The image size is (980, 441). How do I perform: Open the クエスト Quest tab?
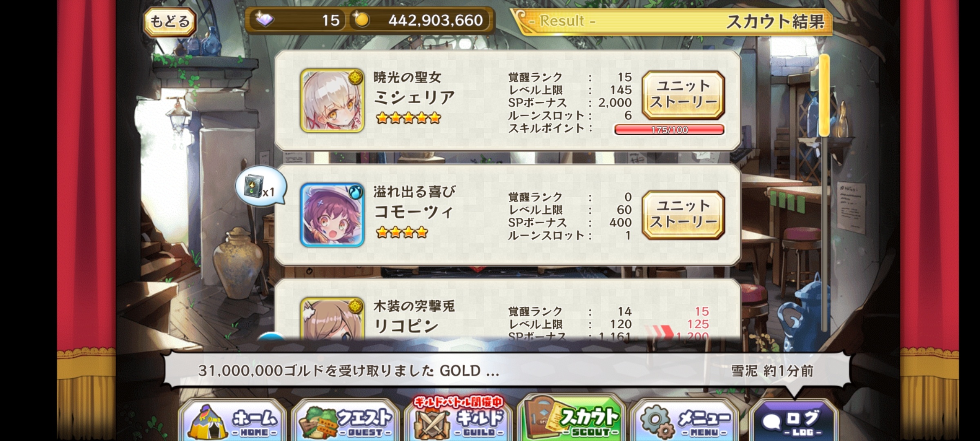[345, 421]
